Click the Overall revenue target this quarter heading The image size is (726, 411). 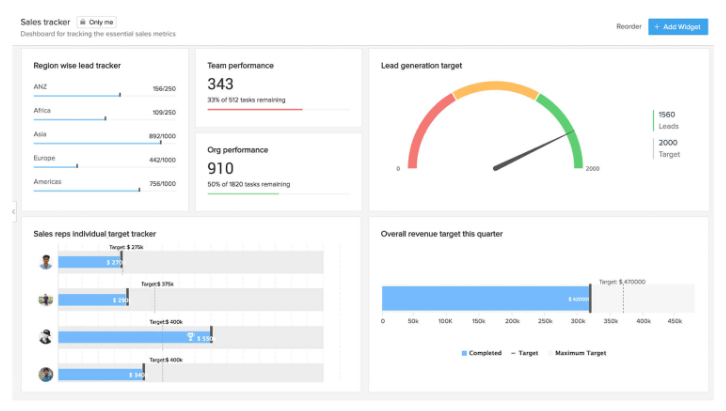pyautogui.click(x=441, y=234)
